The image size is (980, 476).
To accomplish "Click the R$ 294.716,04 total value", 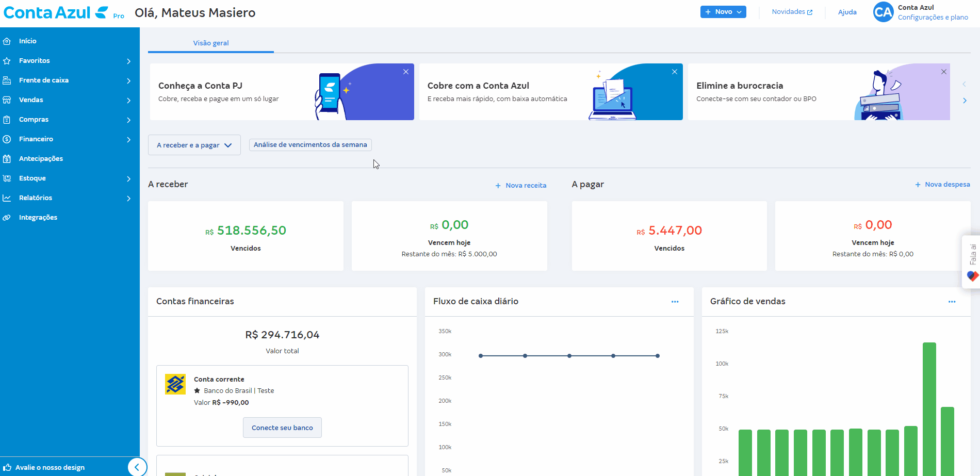I will click(282, 335).
